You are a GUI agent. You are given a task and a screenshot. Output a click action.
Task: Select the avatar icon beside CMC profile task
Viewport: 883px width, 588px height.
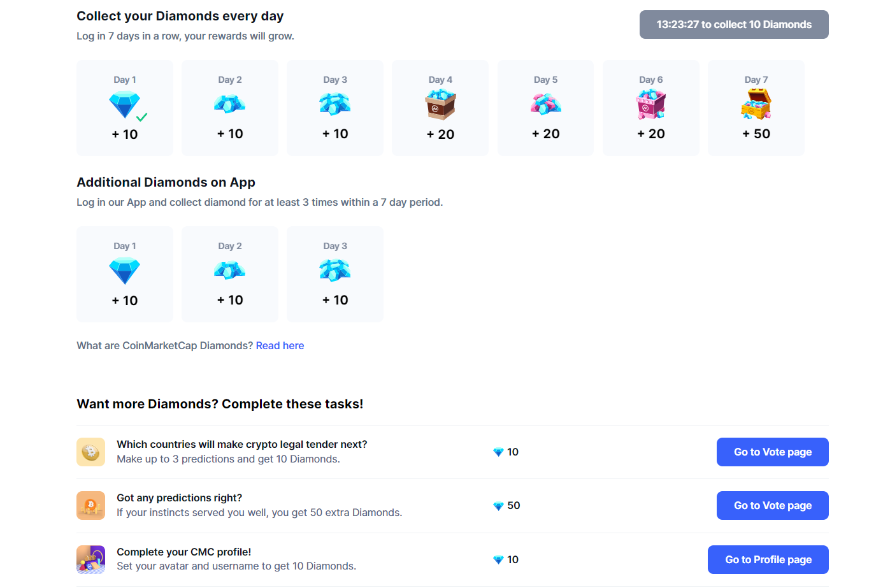point(90,559)
